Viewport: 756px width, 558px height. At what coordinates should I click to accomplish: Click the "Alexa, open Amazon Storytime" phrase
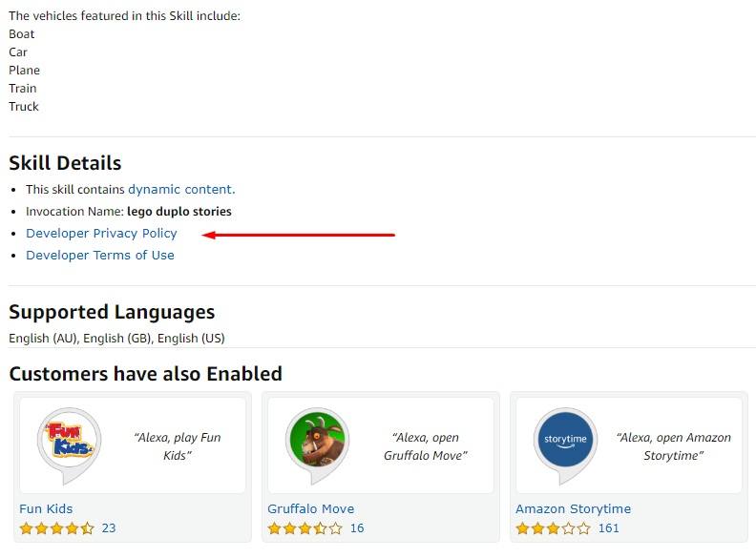674,446
